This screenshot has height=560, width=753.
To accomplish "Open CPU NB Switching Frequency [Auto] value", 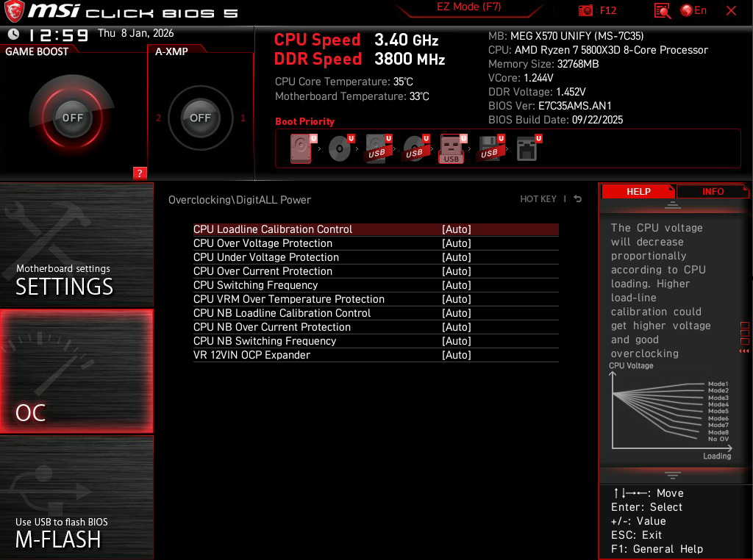I will click(456, 341).
